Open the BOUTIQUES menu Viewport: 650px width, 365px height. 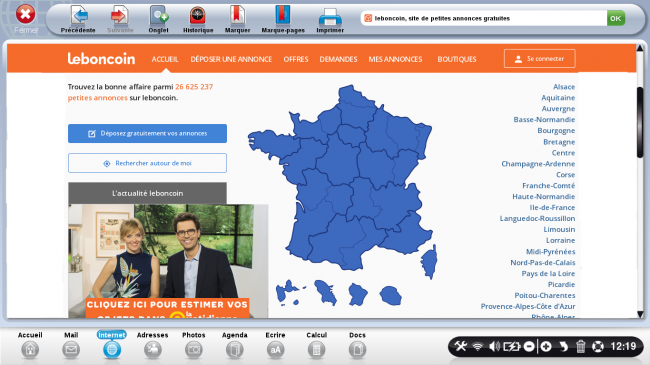pyautogui.click(x=457, y=59)
